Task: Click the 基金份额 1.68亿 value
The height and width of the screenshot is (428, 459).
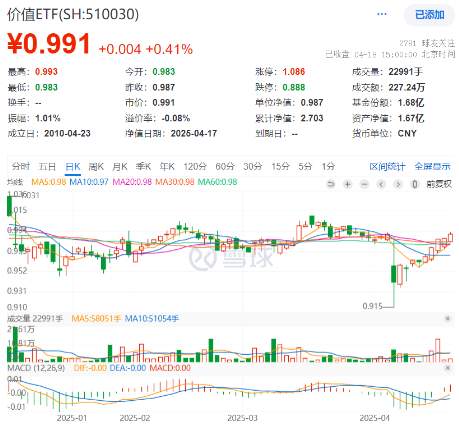Action: coord(411,103)
